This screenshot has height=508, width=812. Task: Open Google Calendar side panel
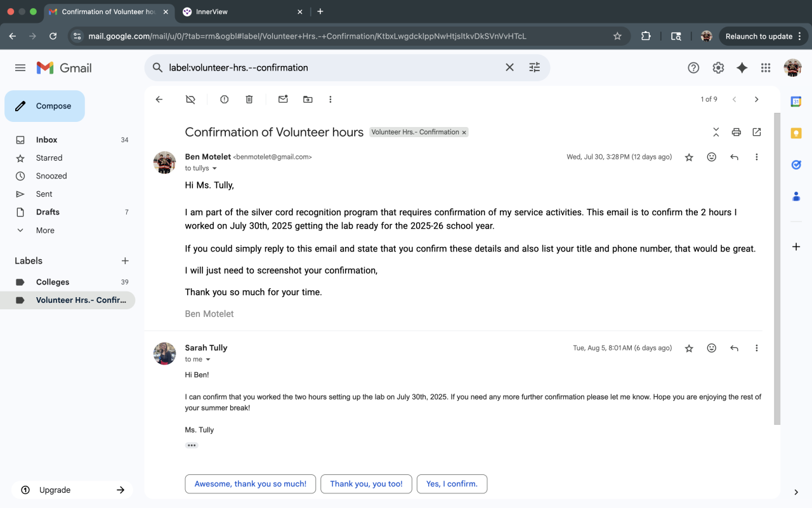point(796,102)
